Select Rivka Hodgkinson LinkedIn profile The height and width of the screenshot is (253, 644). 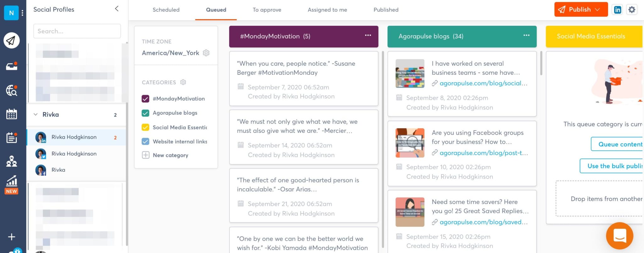76,137
